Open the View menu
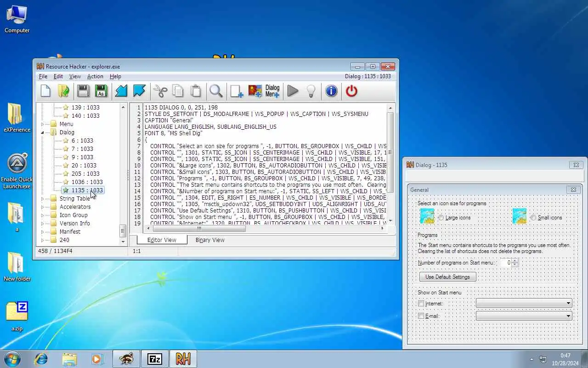The width and height of the screenshot is (588, 368). tap(75, 76)
